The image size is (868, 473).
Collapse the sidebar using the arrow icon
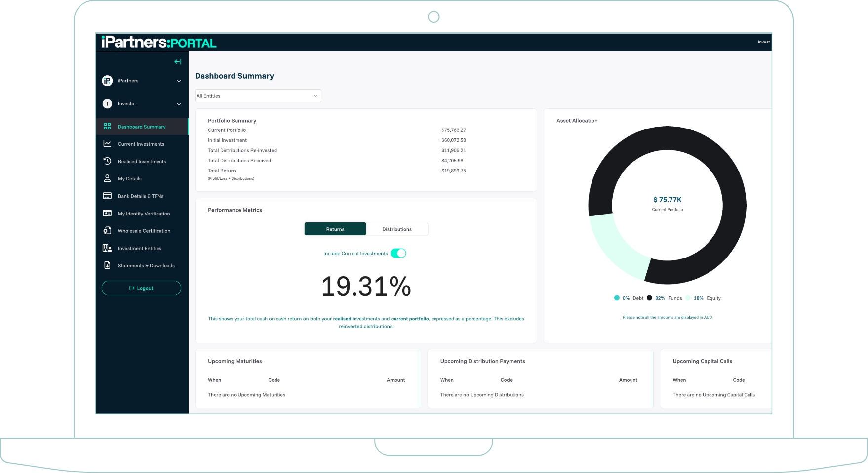pyautogui.click(x=178, y=61)
